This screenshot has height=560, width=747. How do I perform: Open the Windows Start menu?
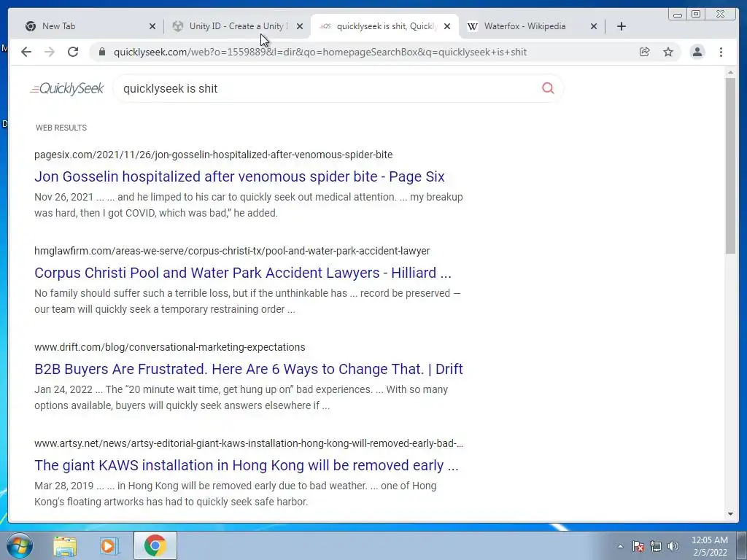pos(19,545)
